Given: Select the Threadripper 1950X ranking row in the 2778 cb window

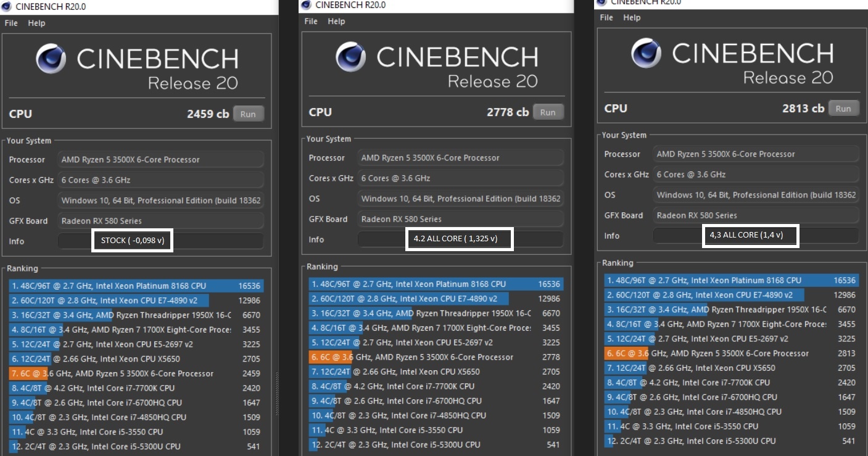Looking at the screenshot, I should point(436,313).
